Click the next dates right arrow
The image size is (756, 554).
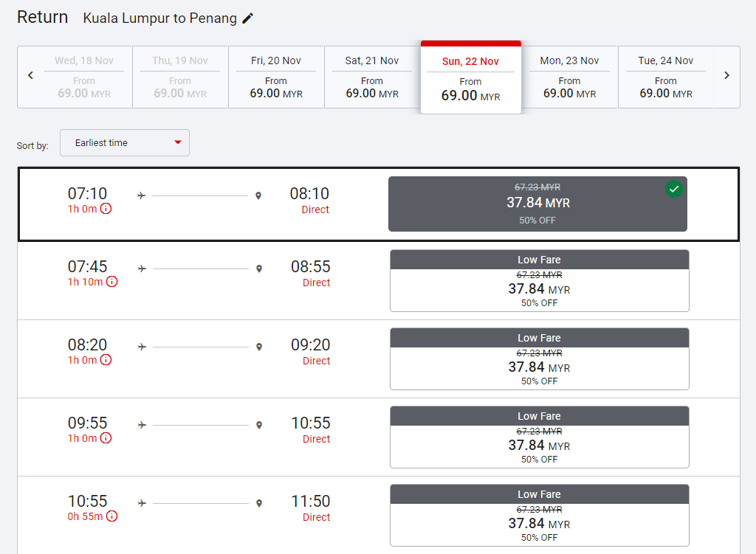coord(726,75)
